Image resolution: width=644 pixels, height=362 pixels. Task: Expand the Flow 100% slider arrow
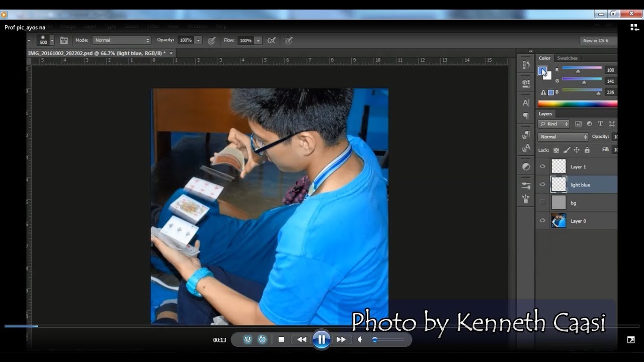(258, 40)
